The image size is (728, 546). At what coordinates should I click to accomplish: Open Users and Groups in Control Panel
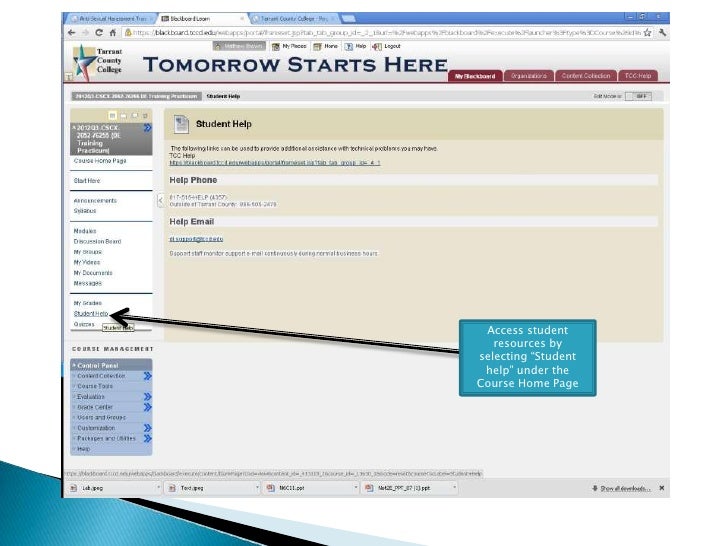(102, 417)
